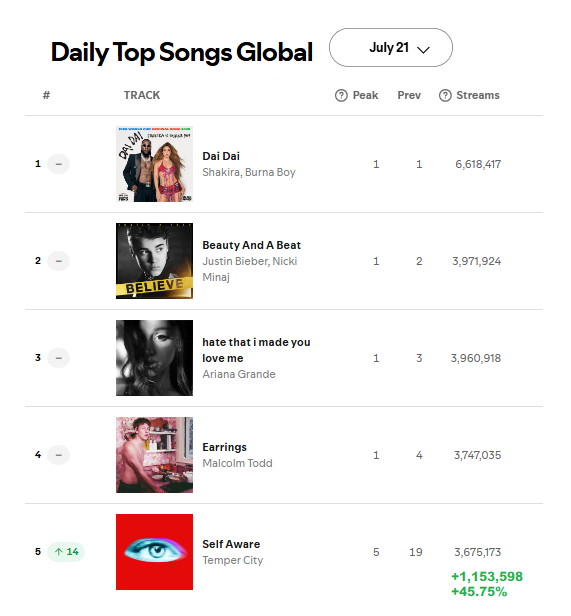This screenshot has height=616, width=571.
Task: Click the no-change dash icon beside Beauty And A Beat
Action: pos(59,261)
